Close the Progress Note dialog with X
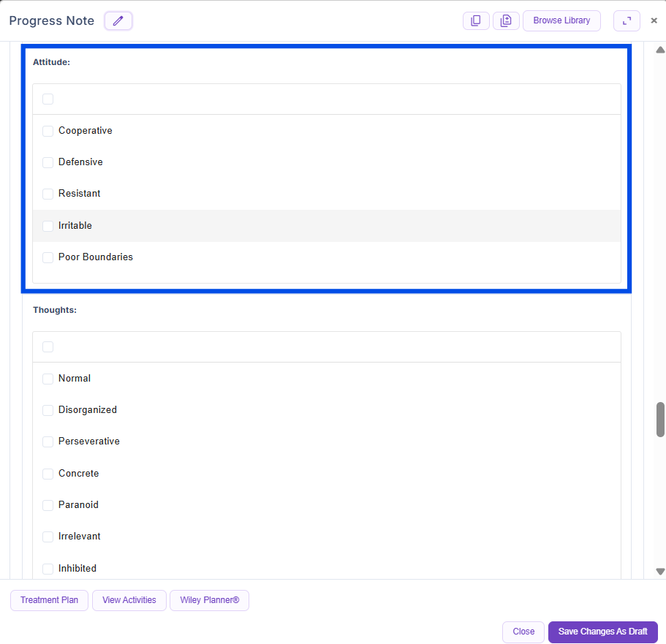Screen dimensions: 666x644 (654, 20)
